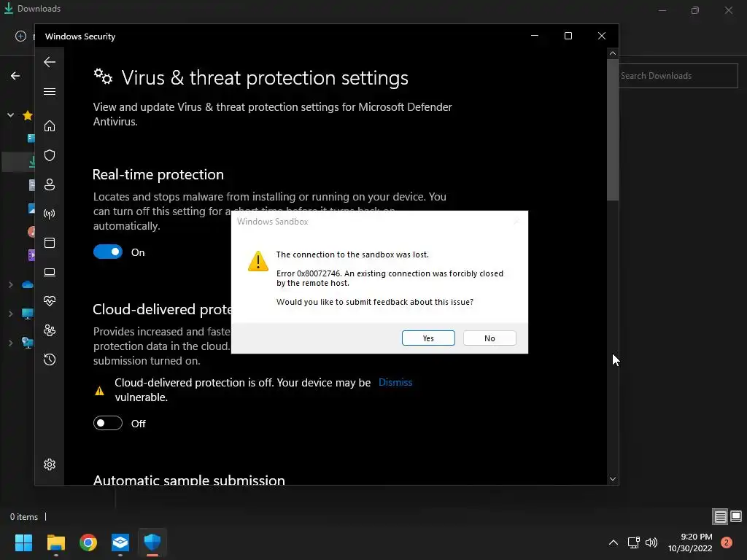Select the OneDrive cloud icon in Explorer
Viewport: 747px width, 560px height.
(28, 285)
